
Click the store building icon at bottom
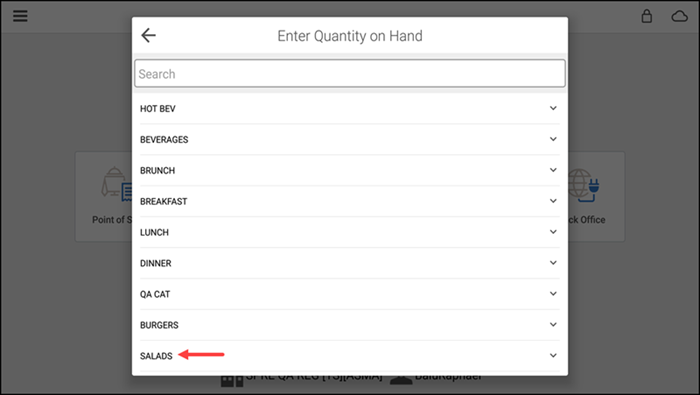(232, 381)
